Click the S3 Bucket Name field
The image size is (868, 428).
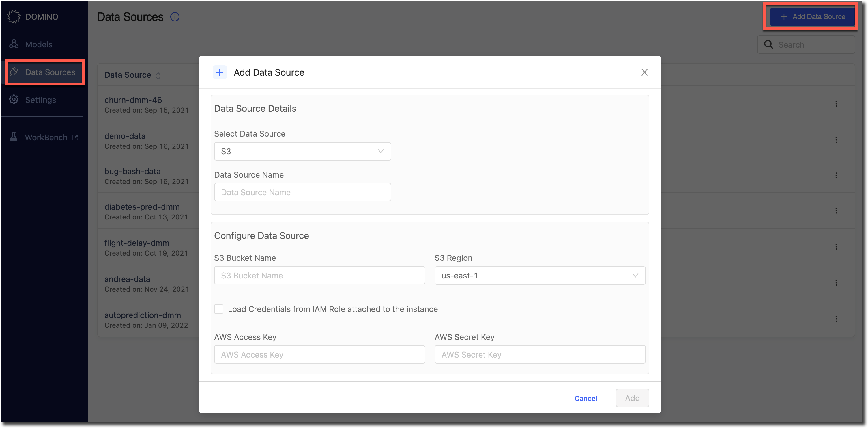point(319,276)
